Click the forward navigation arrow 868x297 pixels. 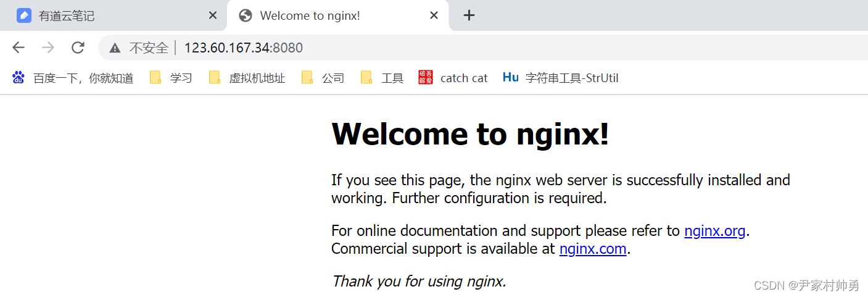pyautogui.click(x=48, y=48)
